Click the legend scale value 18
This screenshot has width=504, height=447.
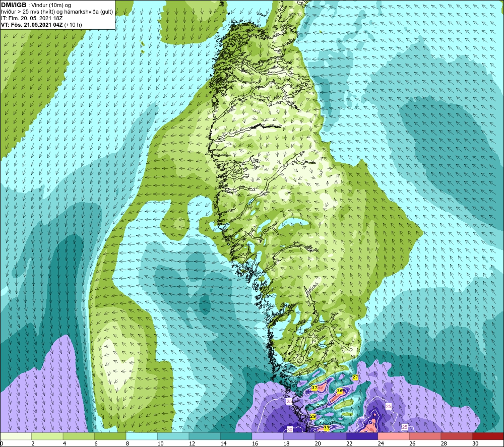286,443
